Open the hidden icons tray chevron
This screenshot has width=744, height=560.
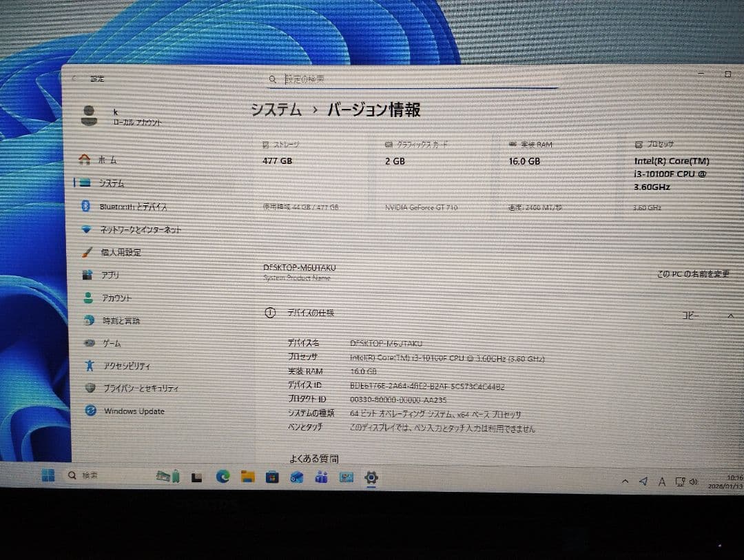click(626, 481)
